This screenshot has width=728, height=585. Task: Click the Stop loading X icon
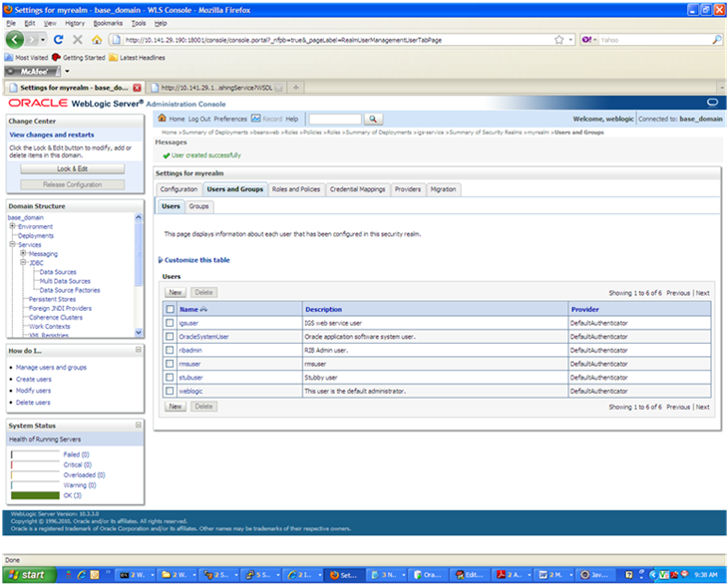tap(78, 40)
